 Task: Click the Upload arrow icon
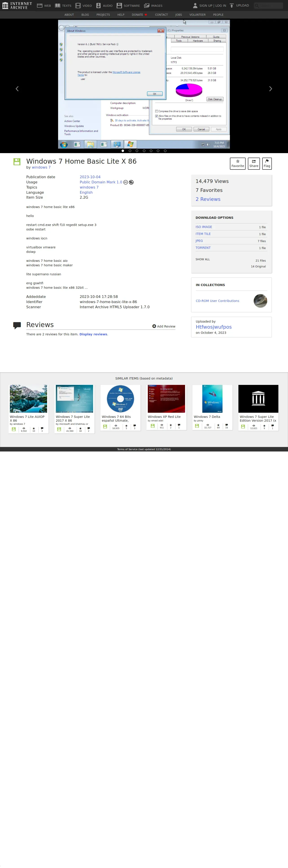point(232,6)
